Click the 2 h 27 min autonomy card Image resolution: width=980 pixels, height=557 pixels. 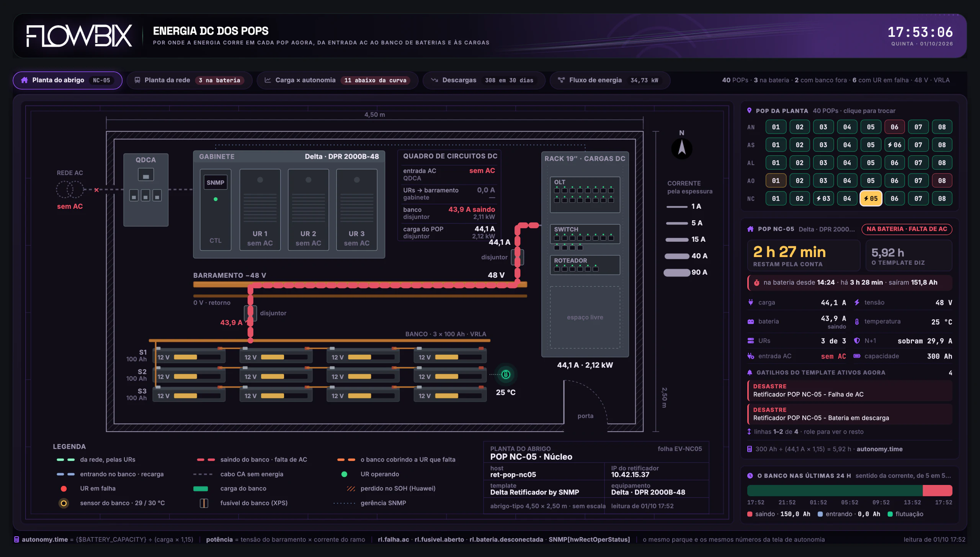[804, 256]
